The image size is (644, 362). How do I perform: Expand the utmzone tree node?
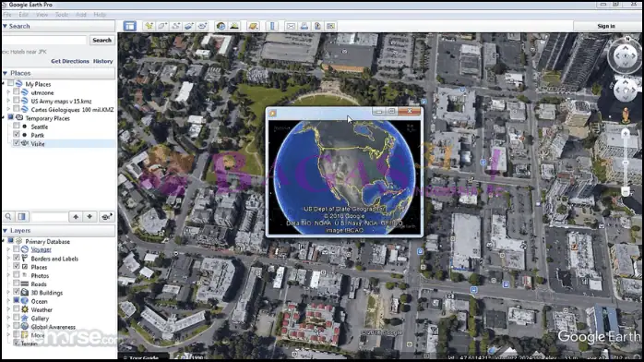(x=8, y=92)
